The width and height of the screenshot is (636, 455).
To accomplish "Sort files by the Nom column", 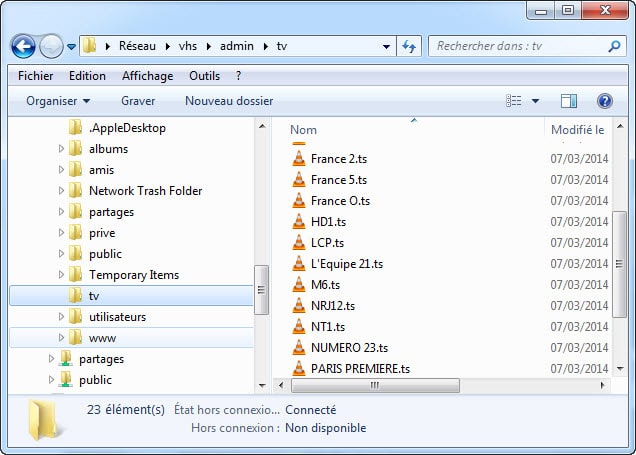I will (x=303, y=130).
